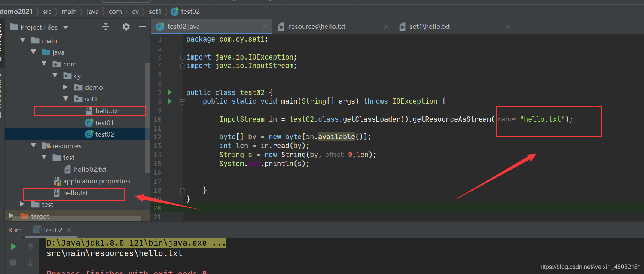
Task: Click set1 breadcrumb segment
Action: (x=155, y=12)
